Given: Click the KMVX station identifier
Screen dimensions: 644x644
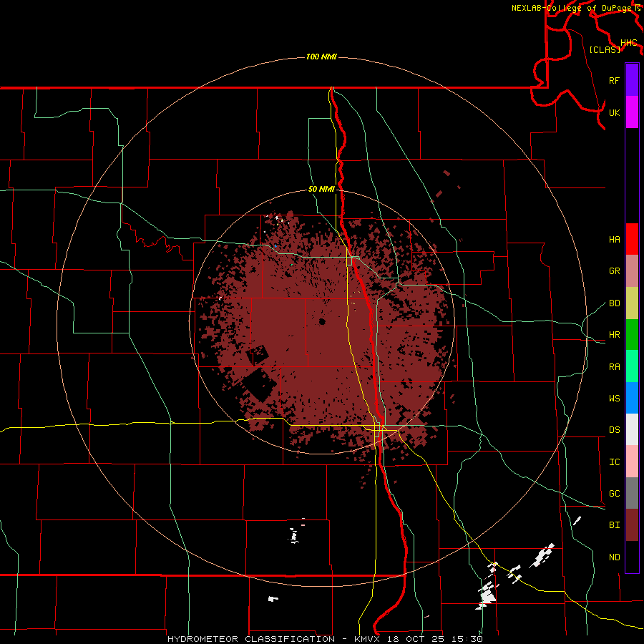Looking at the screenshot, I should point(369,639).
